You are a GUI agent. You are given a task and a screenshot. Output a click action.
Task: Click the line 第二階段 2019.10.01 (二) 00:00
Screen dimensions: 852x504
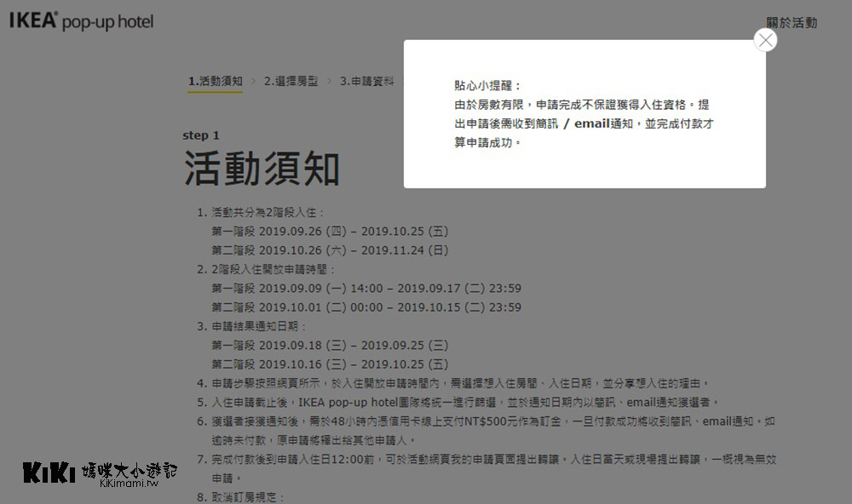click(366, 307)
